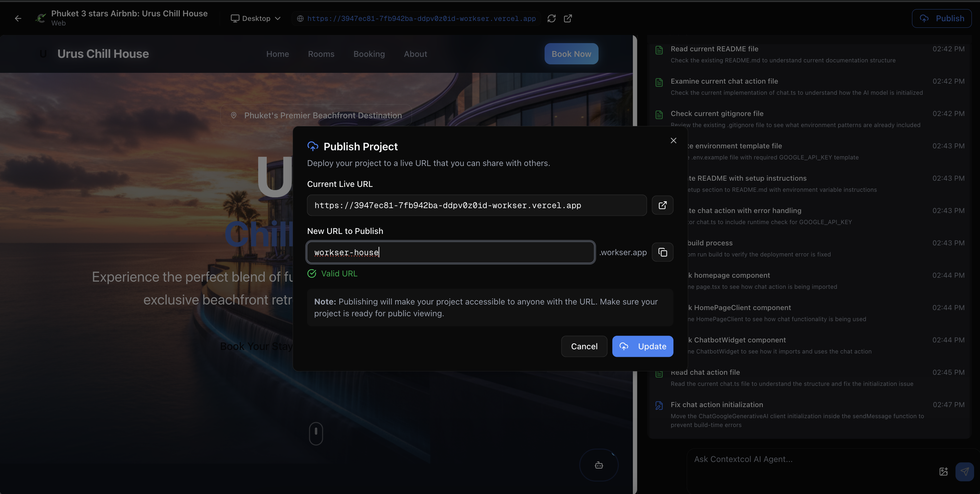Copy the new publish URL icon
Screen dimensions: 980x494
pos(662,252)
